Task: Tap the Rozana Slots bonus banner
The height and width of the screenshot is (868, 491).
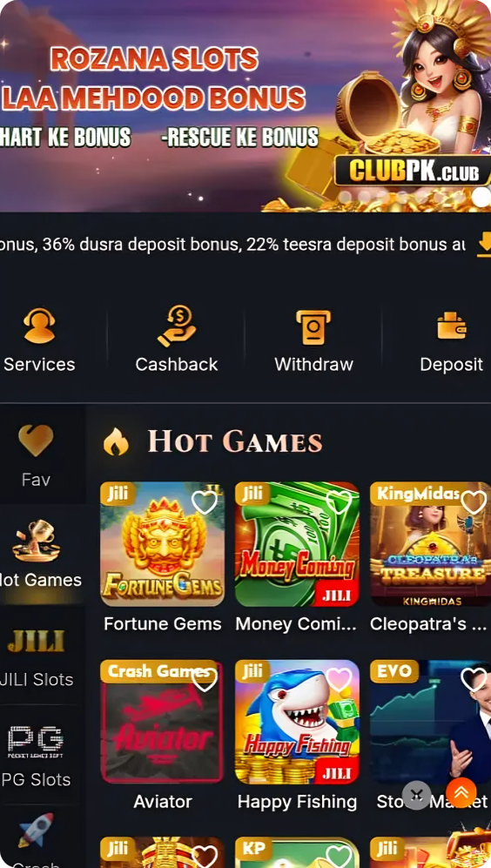Action: [245, 105]
